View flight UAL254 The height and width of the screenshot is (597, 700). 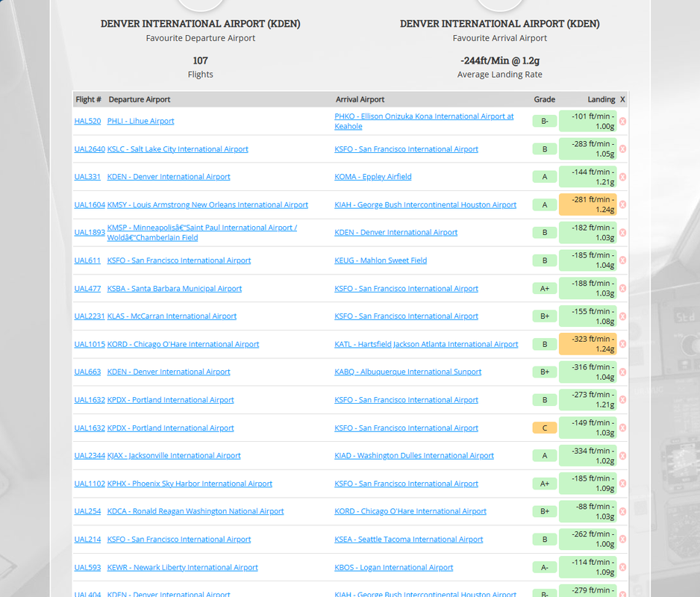pos(87,511)
